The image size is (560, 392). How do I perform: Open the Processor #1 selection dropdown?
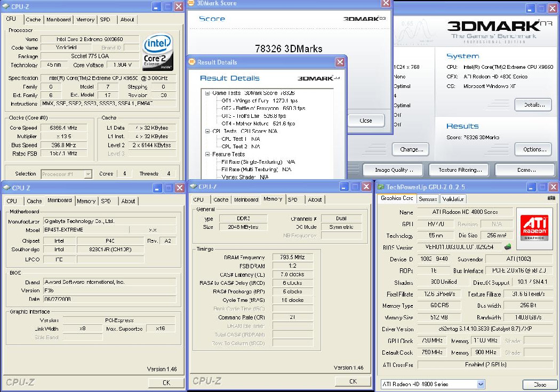click(88, 174)
